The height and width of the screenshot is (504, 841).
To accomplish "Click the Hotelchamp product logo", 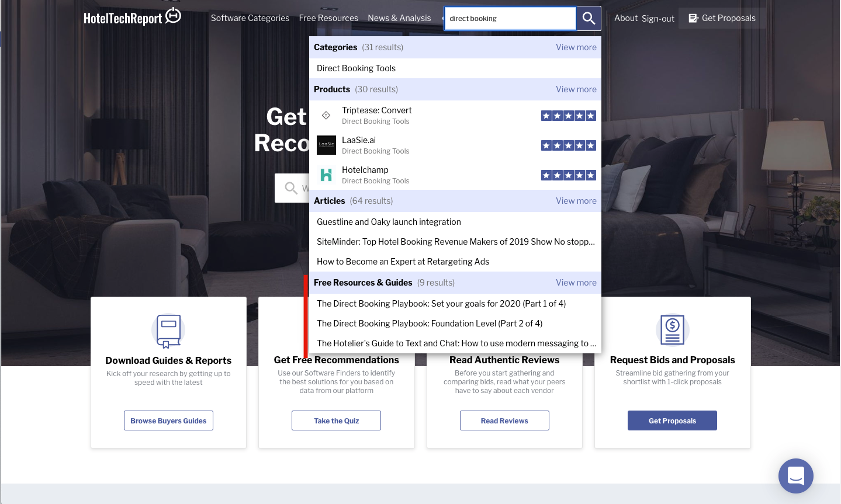I will coord(326,175).
